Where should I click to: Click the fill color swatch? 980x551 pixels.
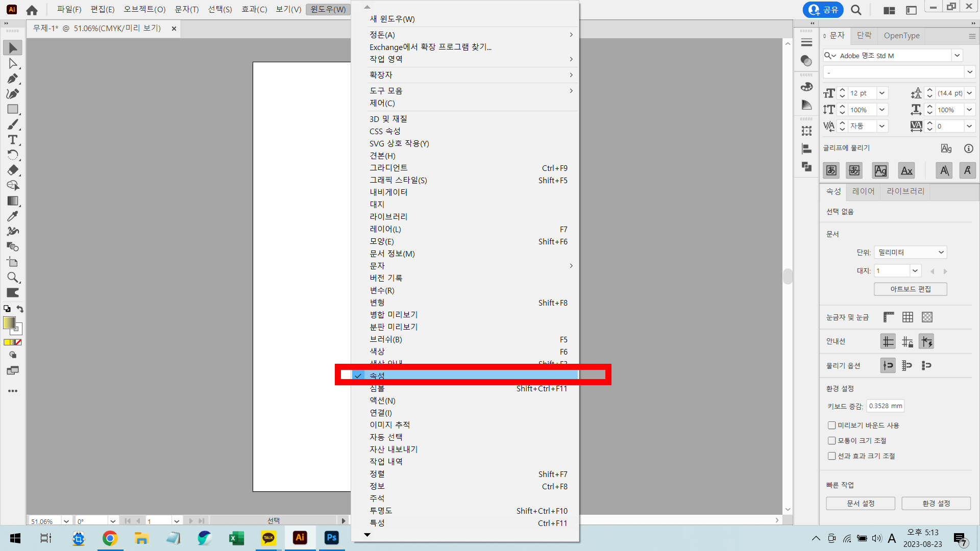9,322
